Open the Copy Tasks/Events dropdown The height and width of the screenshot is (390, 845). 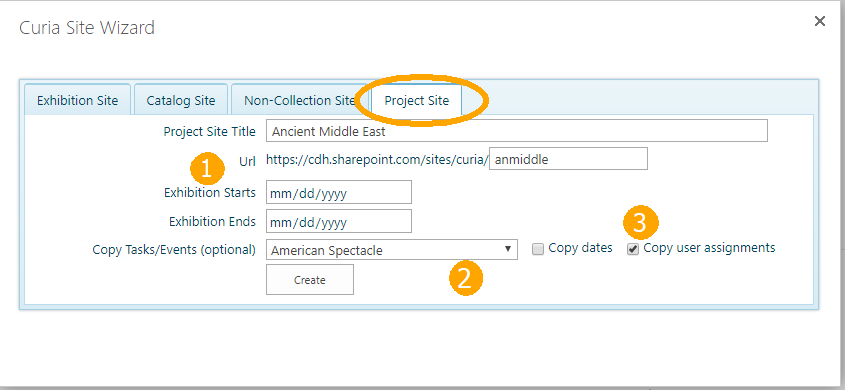tap(392, 250)
